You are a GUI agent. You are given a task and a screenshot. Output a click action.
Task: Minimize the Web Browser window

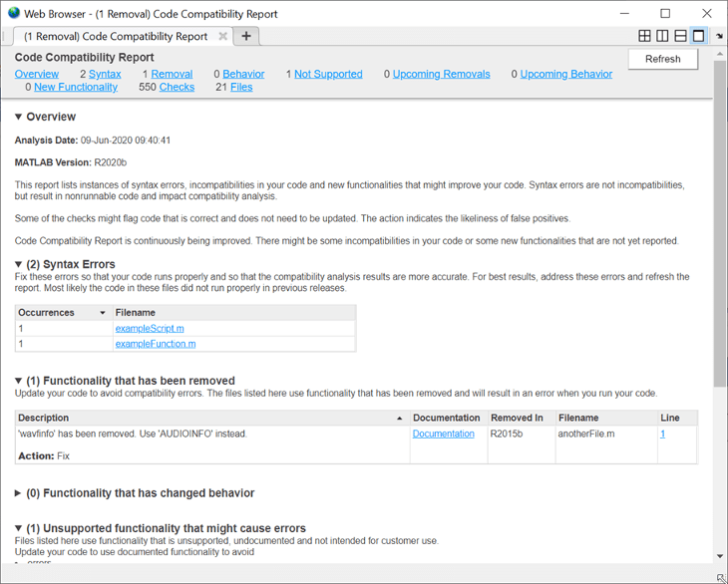[624, 13]
